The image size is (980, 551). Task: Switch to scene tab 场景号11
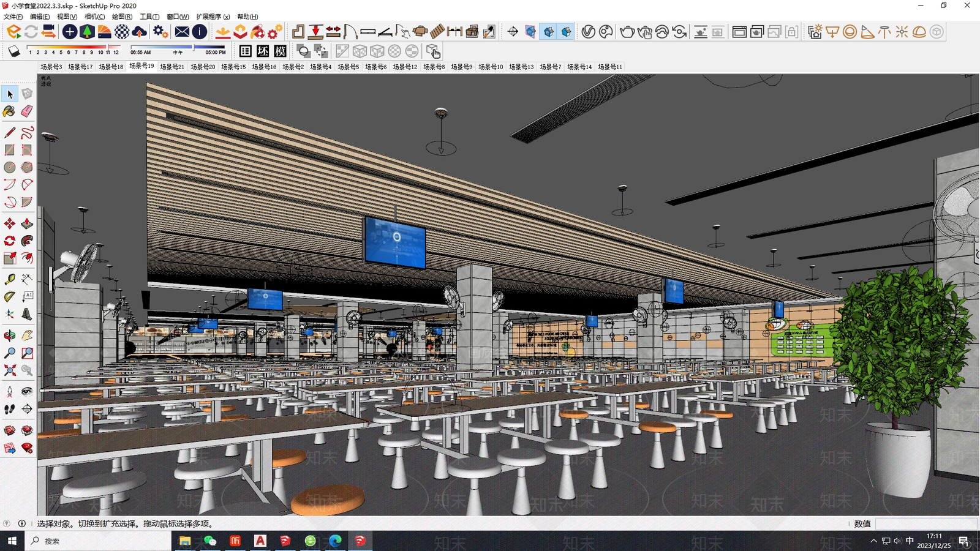click(610, 67)
